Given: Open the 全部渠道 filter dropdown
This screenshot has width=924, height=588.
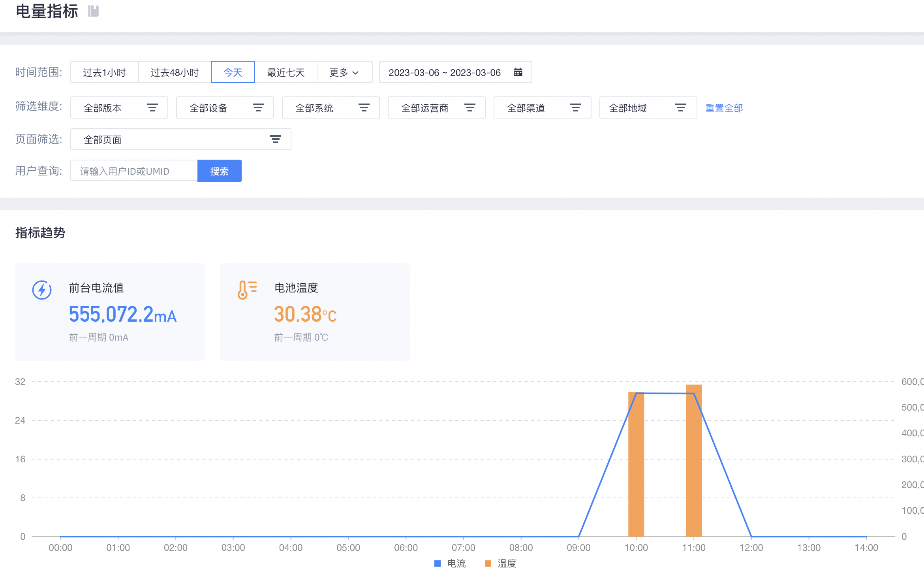Looking at the screenshot, I should pos(543,107).
